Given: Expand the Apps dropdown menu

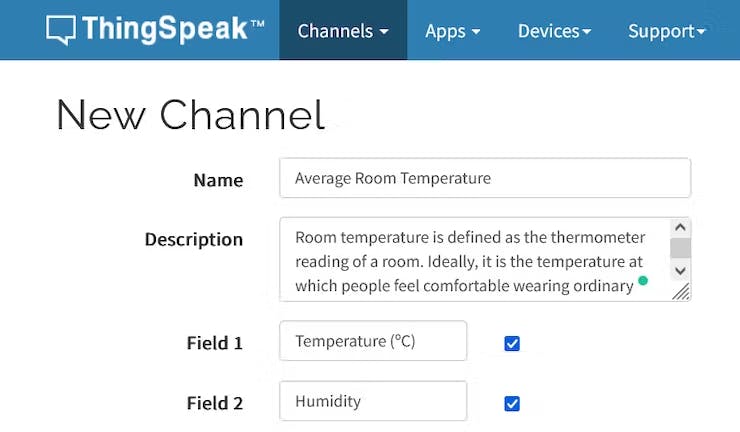Looking at the screenshot, I should (x=452, y=31).
